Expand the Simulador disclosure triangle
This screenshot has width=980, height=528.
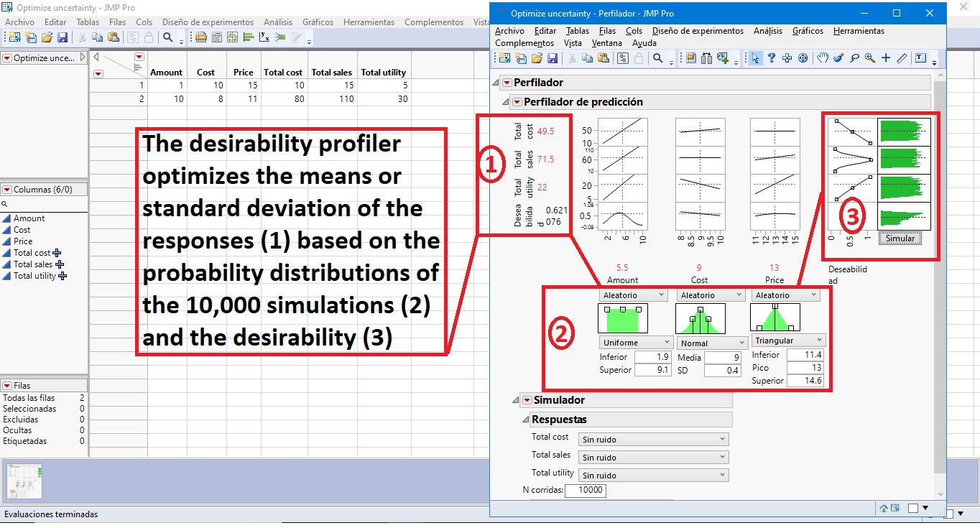click(x=514, y=400)
